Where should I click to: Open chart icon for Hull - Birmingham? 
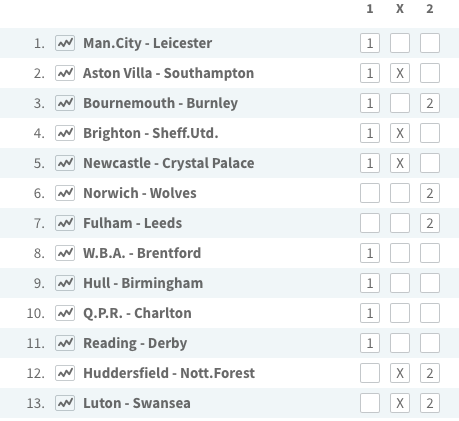(65, 283)
